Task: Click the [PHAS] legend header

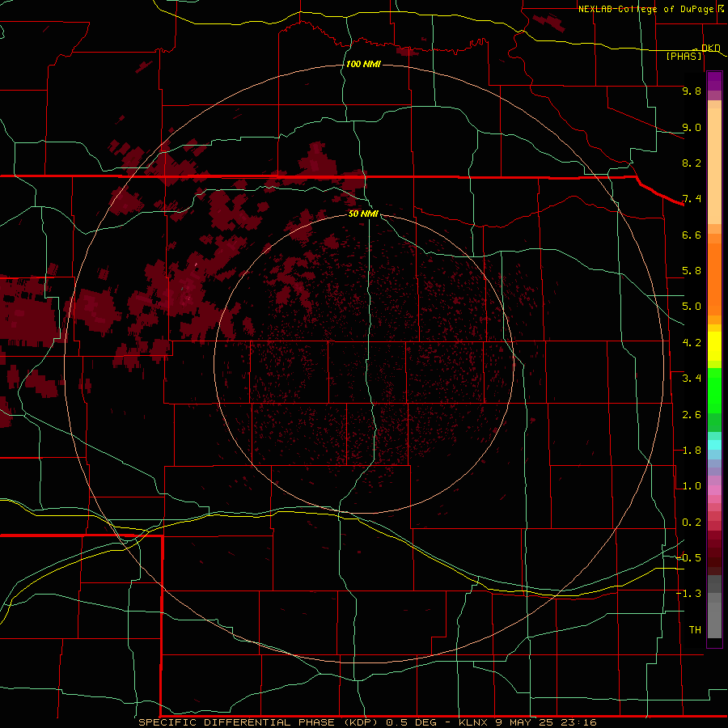Action: [x=684, y=56]
